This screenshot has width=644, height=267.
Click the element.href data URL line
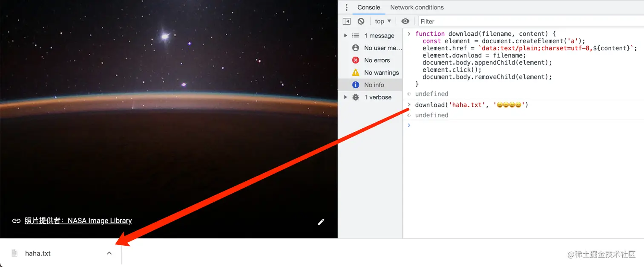530,48
